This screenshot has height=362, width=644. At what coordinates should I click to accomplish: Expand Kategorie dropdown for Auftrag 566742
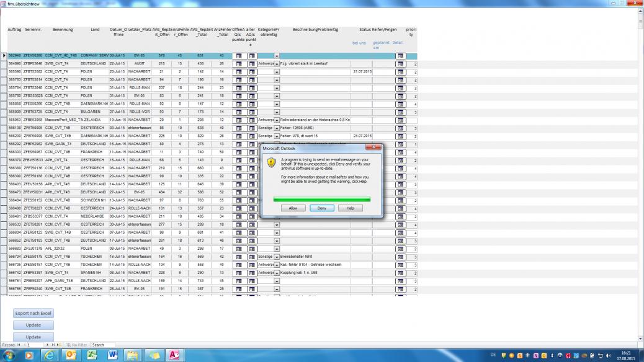coord(277,273)
